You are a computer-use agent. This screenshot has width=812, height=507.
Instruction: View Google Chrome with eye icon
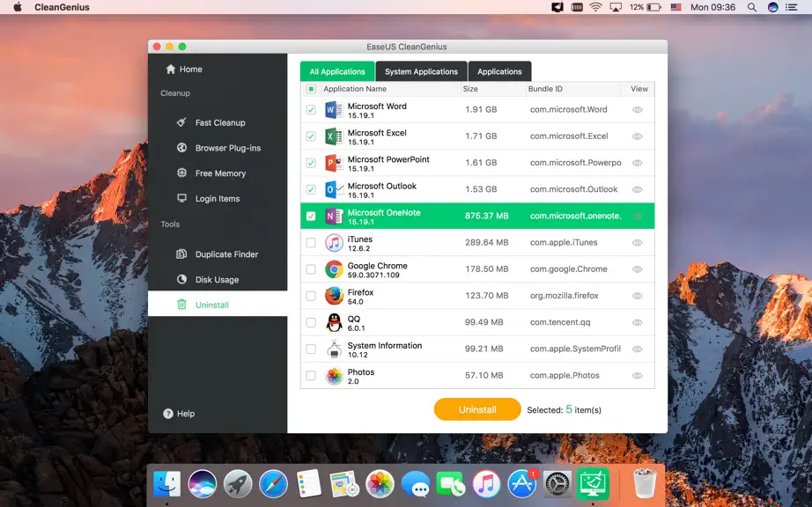638,269
